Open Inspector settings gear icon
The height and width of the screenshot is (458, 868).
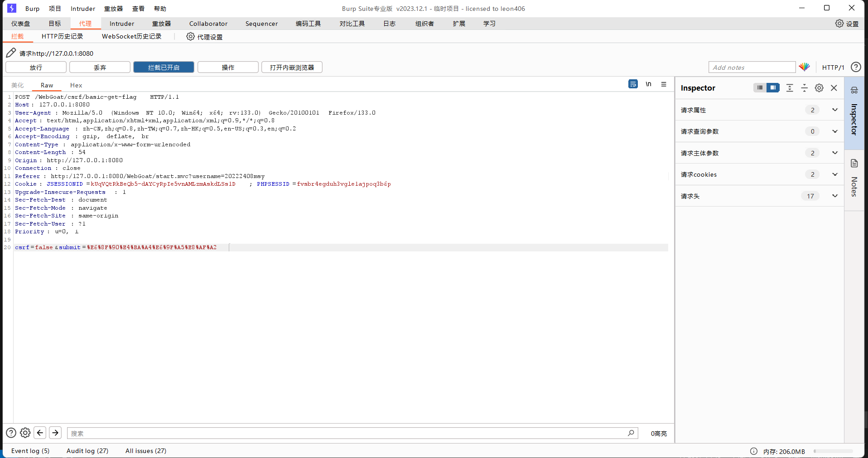click(819, 88)
